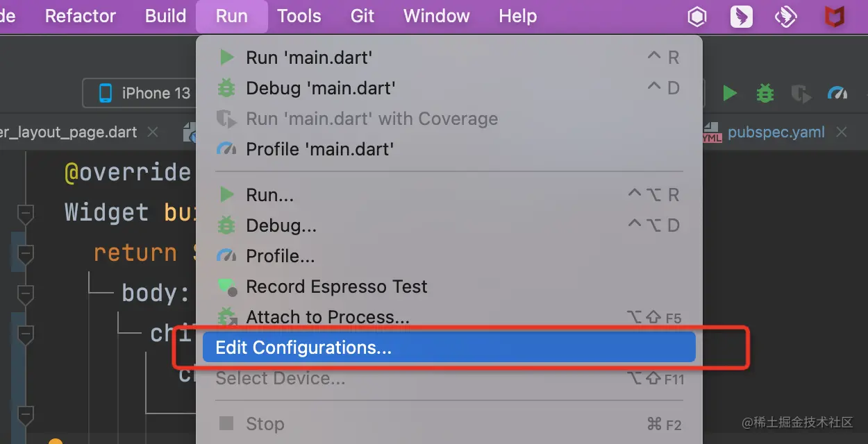Open the Git menu
The height and width of the screenshot is (444, 868).
(362, 16)
